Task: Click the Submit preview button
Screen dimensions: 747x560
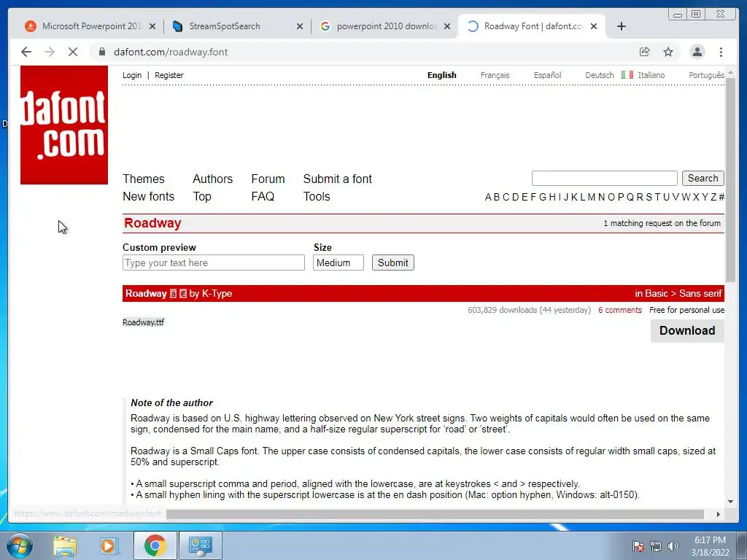Action: [393, 262]
